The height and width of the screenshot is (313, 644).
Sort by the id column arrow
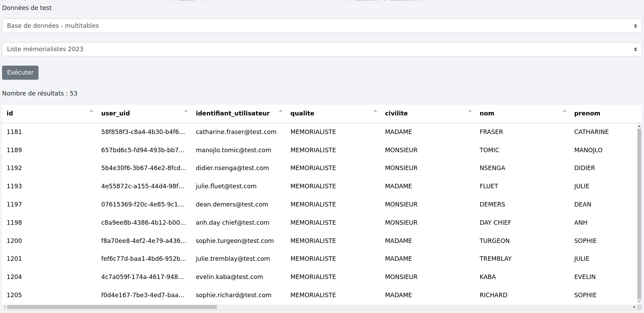click(x=91, y=111)
